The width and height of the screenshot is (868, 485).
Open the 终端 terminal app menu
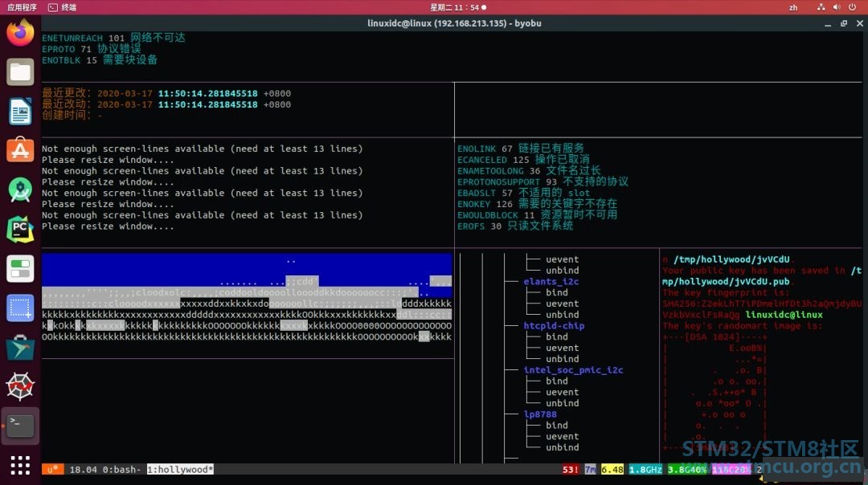pos(63,7)
